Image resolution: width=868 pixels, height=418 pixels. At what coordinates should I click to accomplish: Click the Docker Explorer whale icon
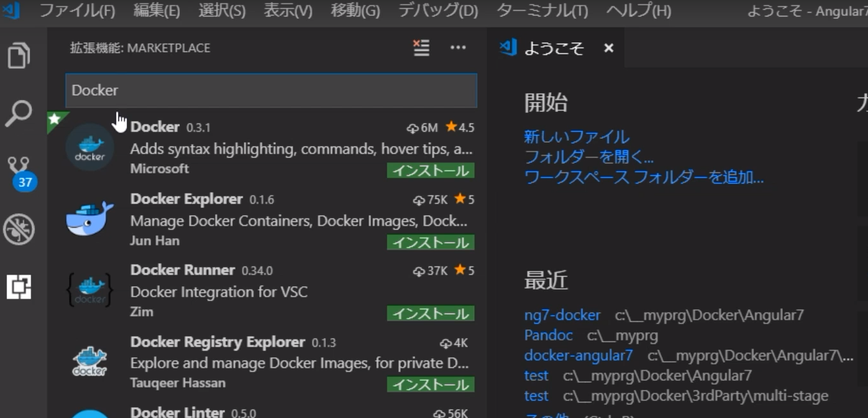point(90,219)
